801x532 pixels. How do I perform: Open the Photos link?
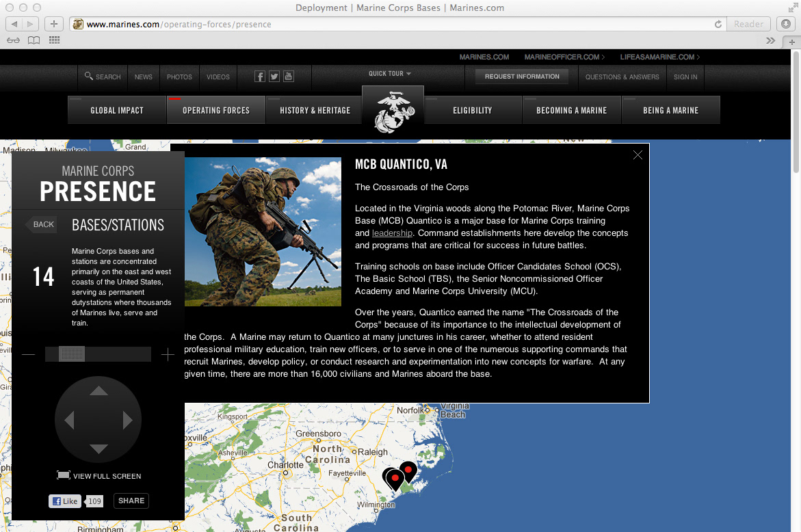179,77
